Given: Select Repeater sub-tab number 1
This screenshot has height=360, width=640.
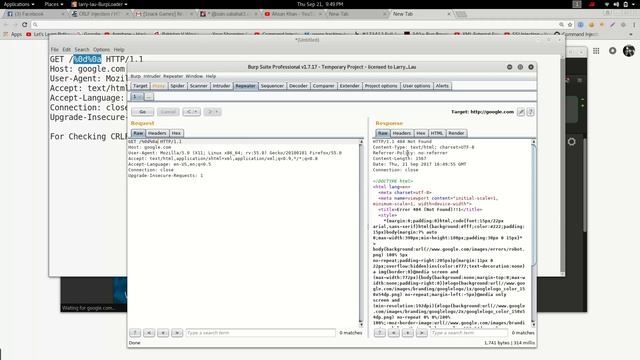Looking at the screenshot, I should tap(137, 97).
